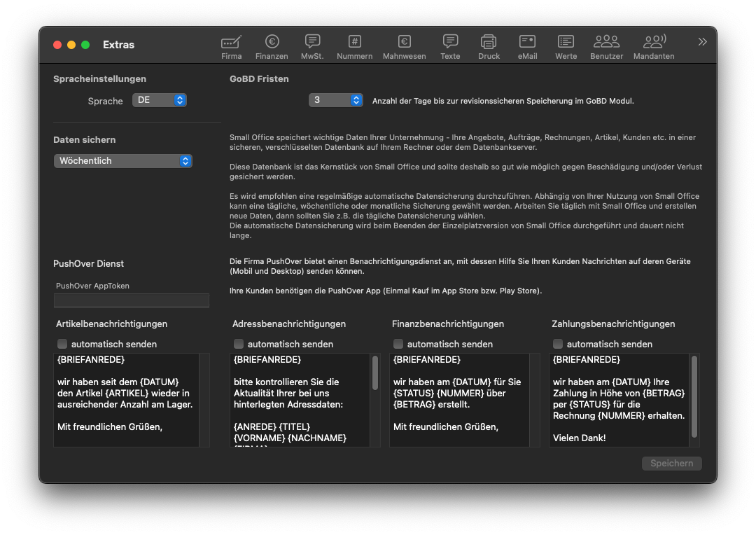Enable automatisch senden for Adressbenachrichtigungen

click(239, 344)
